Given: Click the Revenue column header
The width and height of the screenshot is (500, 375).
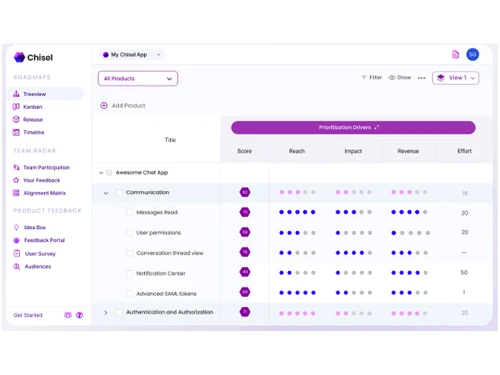Looking at the screenshot, I should pos(408,151).
